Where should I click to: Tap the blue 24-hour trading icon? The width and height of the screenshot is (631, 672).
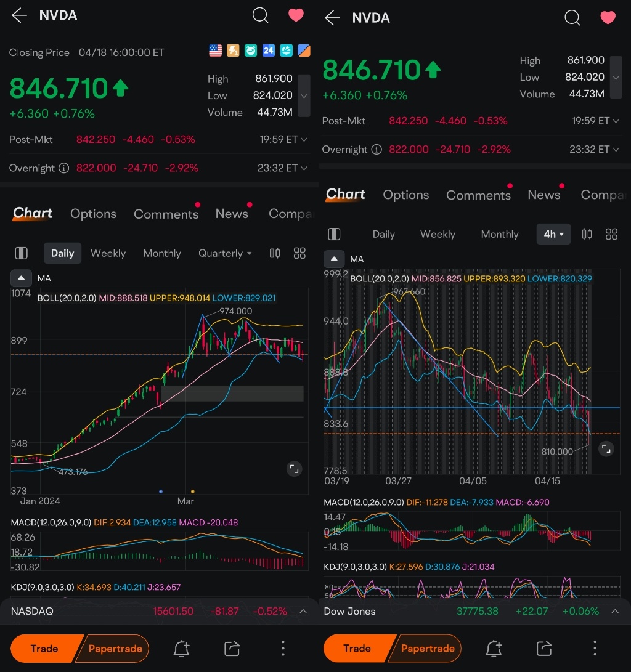268,51
